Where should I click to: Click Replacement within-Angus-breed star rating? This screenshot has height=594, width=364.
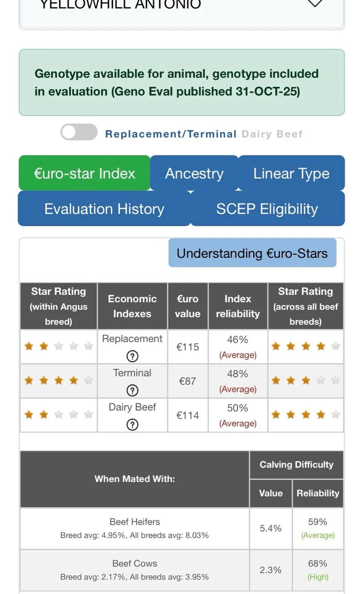point(58,346)
